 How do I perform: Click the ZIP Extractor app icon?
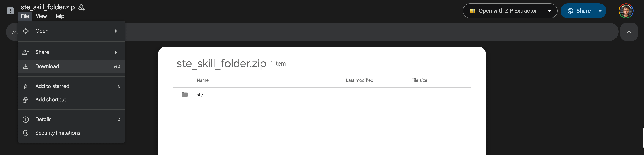(x=472, y=11)
